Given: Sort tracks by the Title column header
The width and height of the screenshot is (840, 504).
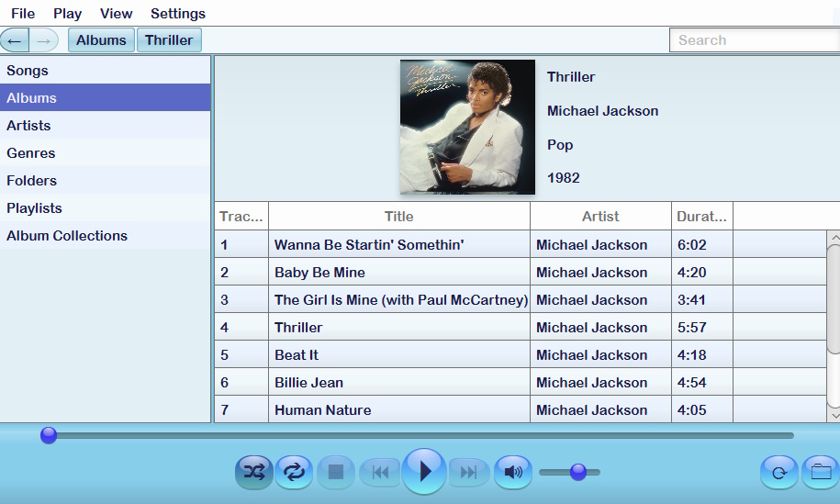Looking at the screenshot, I should (x=398, y=217).
